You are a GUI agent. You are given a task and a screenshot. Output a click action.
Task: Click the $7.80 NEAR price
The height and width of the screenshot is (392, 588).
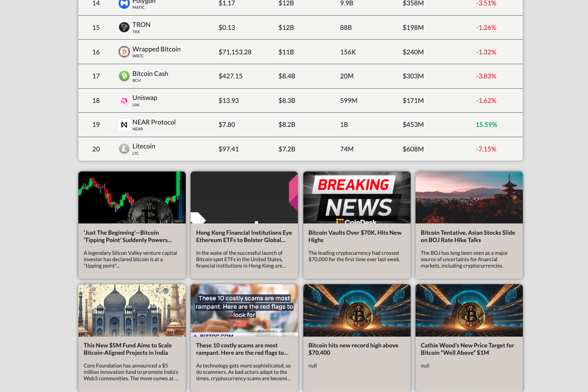[227, 124]
